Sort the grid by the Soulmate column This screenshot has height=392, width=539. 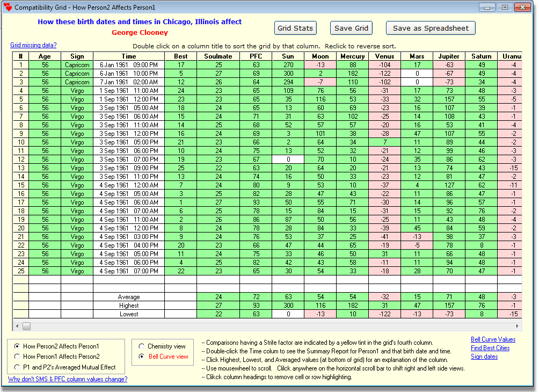pyautogui.click(x=218, y=56)
